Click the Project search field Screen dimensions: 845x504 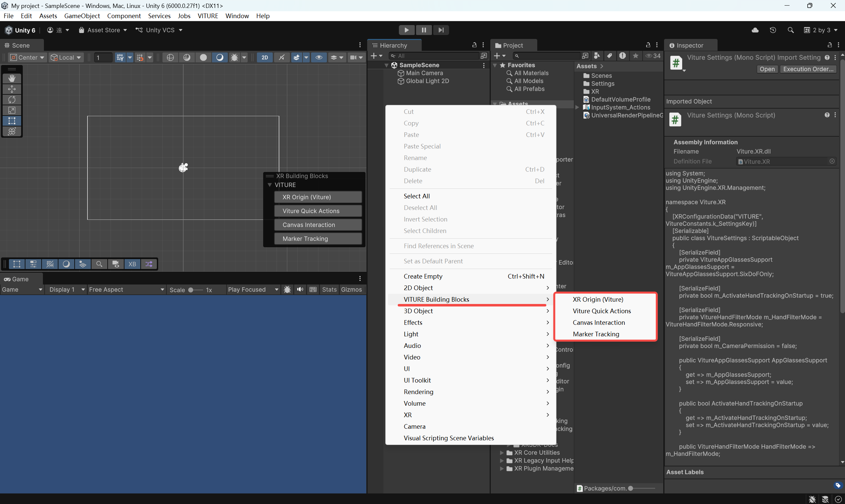coord(547,56)
